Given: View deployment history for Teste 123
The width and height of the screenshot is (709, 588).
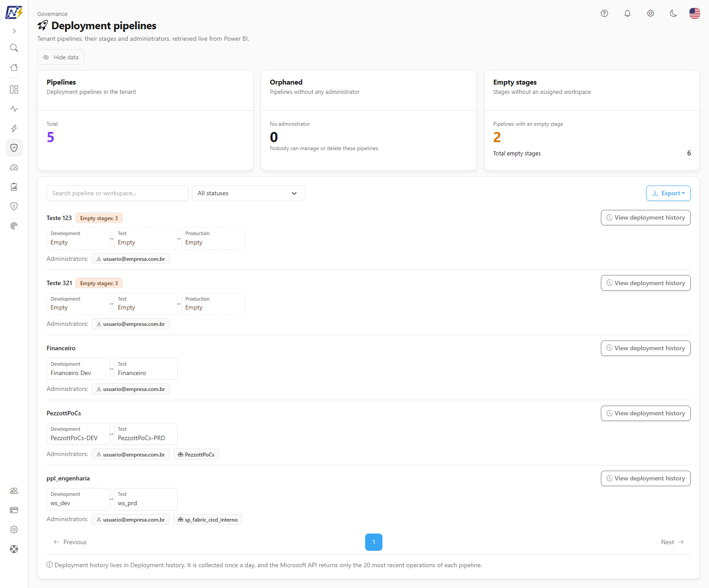Looking at the screenshot, I should (x=646, y=218).
